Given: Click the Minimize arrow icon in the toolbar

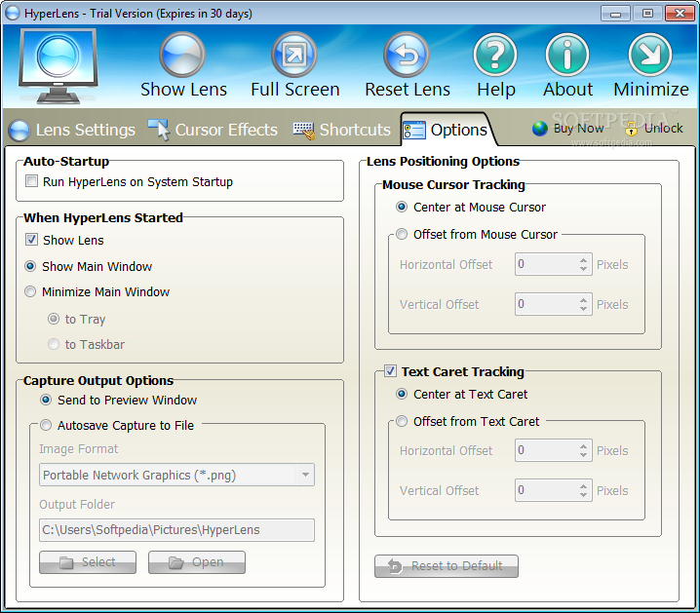Looking at the screenshot, I should pos(650,55).
